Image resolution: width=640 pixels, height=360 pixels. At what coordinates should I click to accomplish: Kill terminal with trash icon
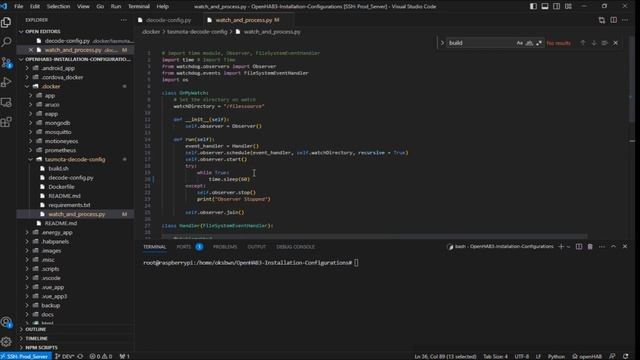(590, 247)
